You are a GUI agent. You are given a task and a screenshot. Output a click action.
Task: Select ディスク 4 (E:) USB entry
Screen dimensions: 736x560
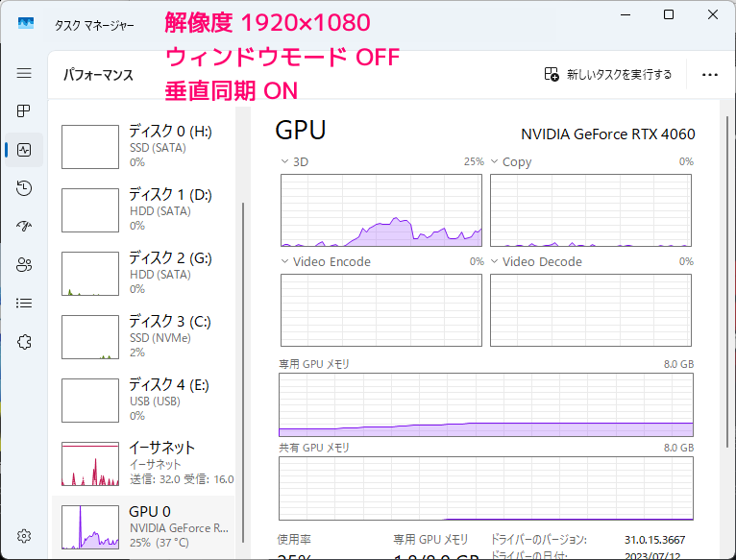143,400
